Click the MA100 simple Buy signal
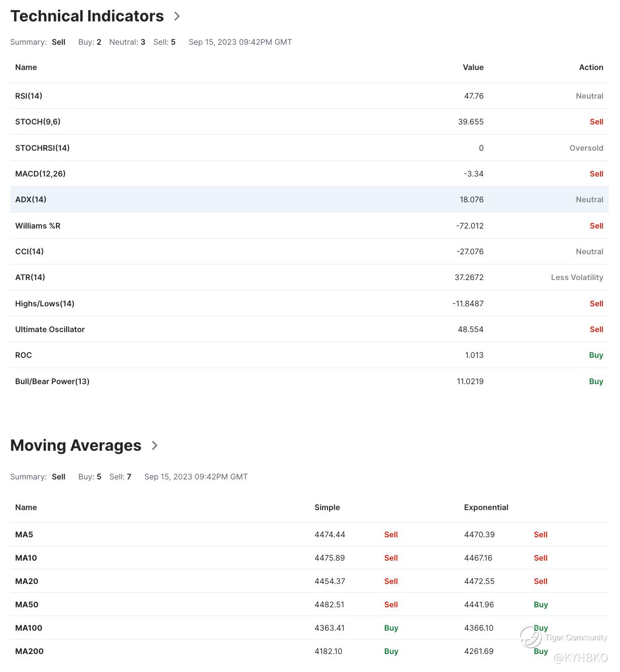Viewport: 620px width, 672px height. pyautogui.click(x=391, y=628)
